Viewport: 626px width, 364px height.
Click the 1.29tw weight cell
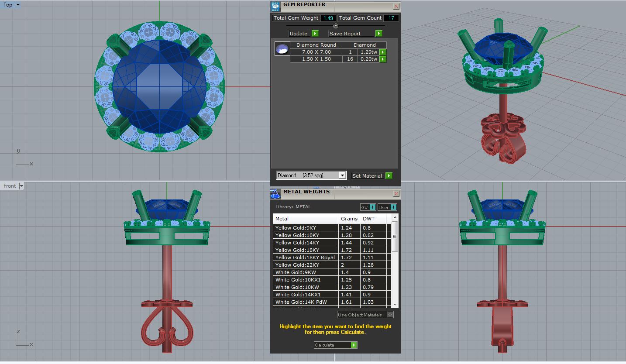coord(368,52)
